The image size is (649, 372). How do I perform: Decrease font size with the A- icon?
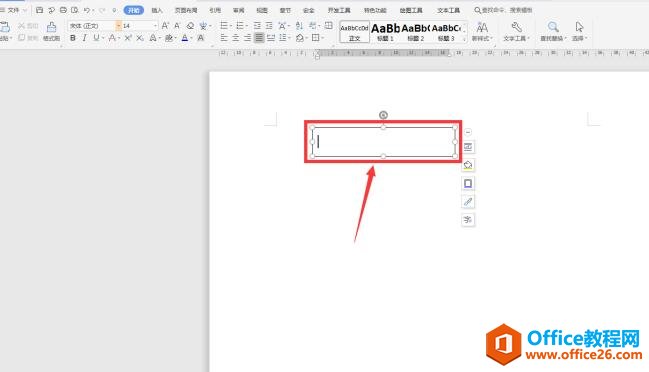pyautogui.click(x=177, y=26)
